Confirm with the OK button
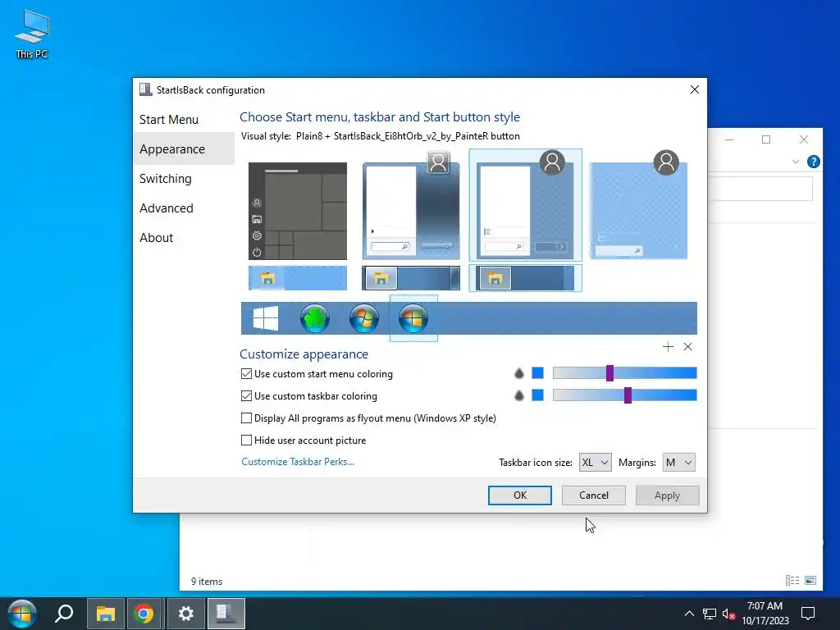Viewport: 840px width, 630px height. [x=519, y=495]
